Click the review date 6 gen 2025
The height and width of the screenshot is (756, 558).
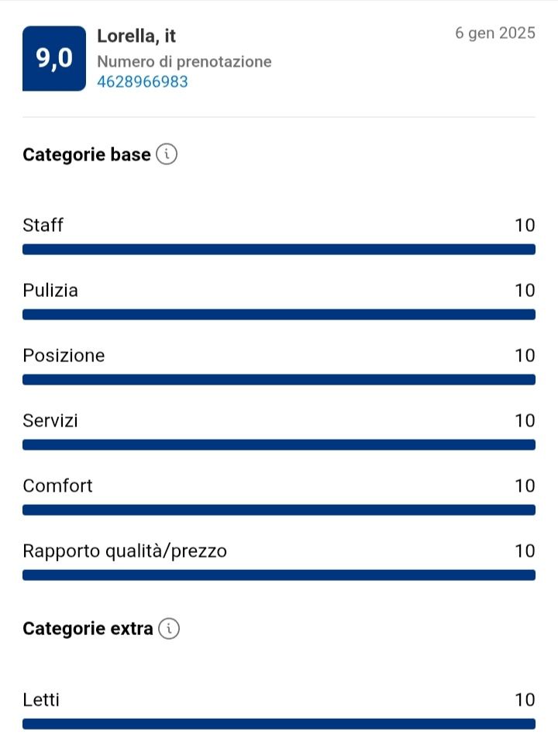(x=495, y=33)
